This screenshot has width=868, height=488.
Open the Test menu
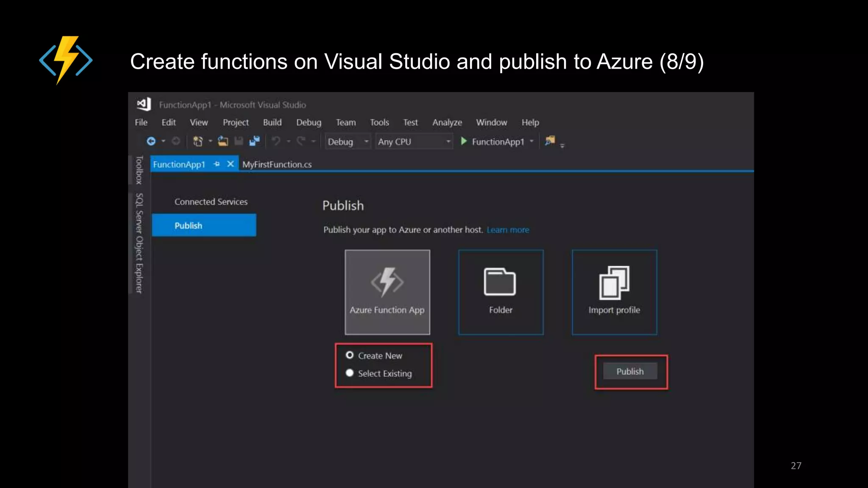tap(410, 122)
